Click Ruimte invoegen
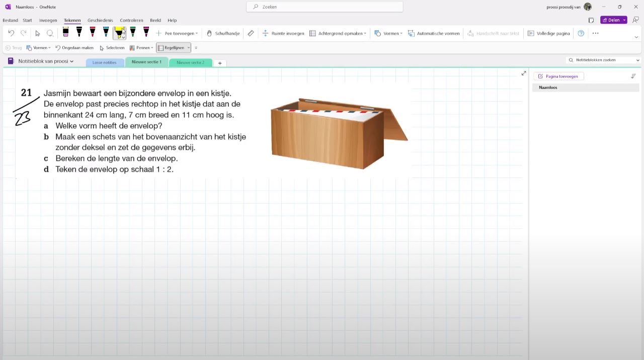 coord(283,33)
